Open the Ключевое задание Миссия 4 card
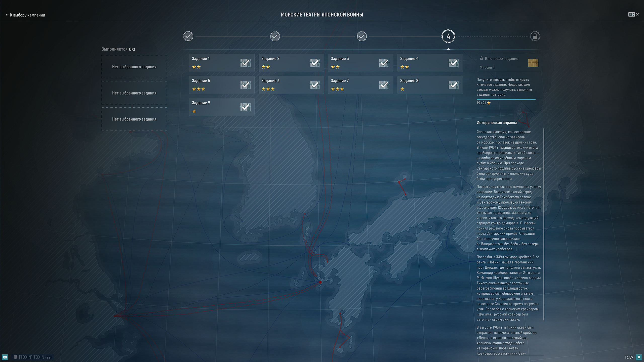The width and height of the screenshot is (644, 362). pos(502,63)
